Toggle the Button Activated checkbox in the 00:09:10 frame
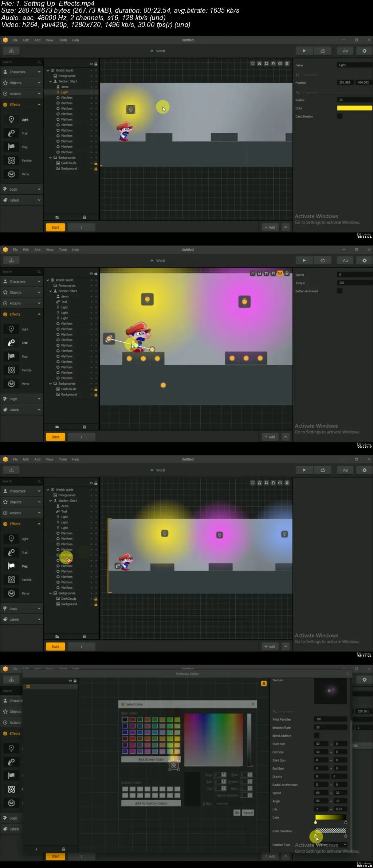373x868 pixels. point(339,291)
